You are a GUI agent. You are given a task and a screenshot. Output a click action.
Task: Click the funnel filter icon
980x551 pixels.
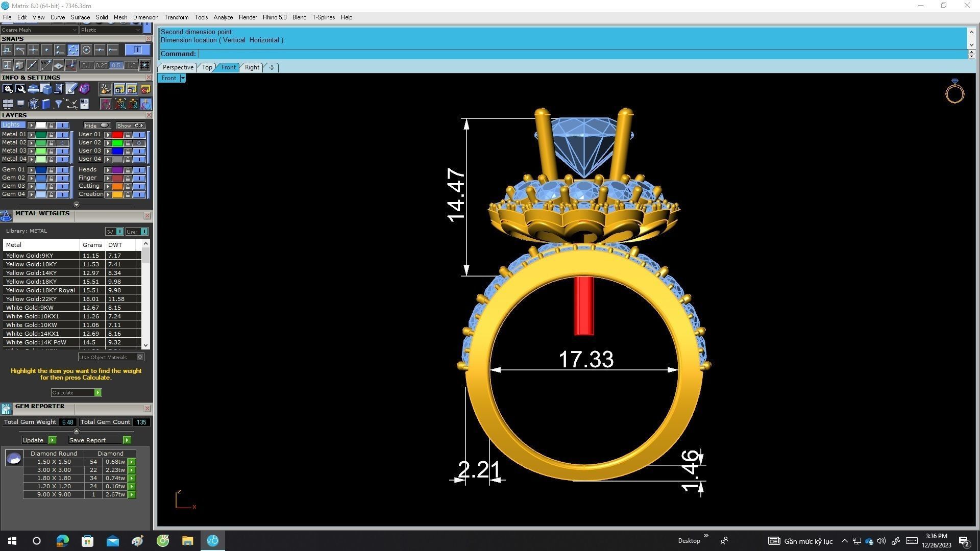[x=59, y=104]
